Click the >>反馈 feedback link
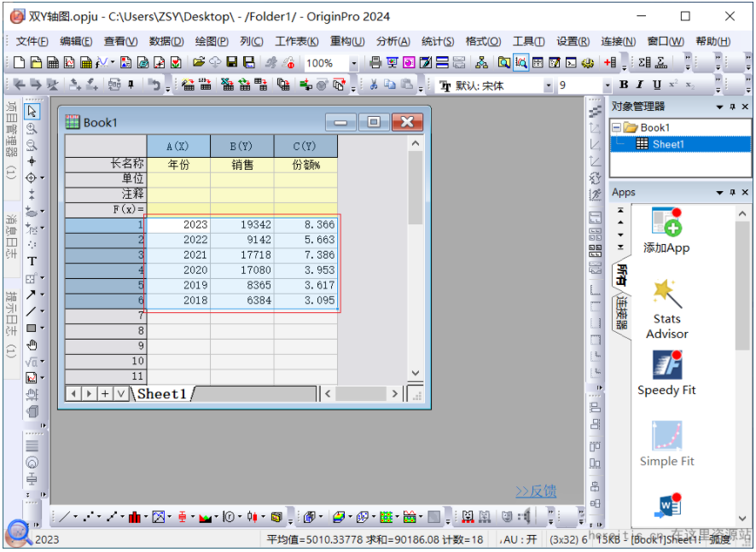This screenshot has height=552, width=756. [536, 491]
